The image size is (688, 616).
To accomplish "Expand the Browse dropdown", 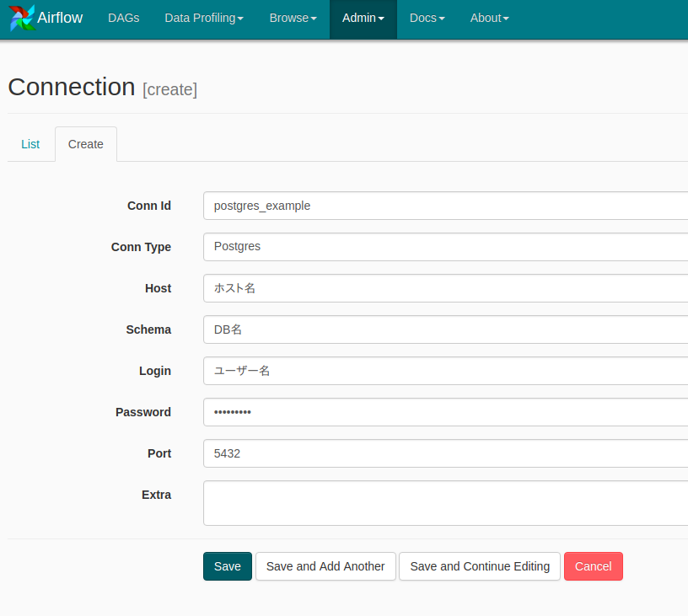I will [293, 18].
